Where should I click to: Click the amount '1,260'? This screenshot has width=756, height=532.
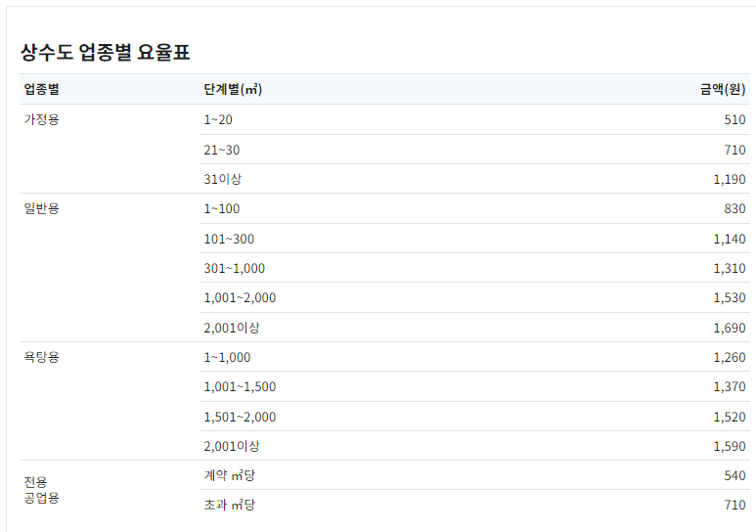click(x=730, y=357)
